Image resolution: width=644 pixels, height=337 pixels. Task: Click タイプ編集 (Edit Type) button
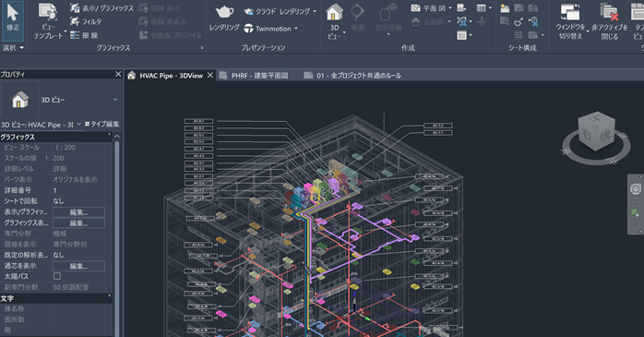[101, 124]
